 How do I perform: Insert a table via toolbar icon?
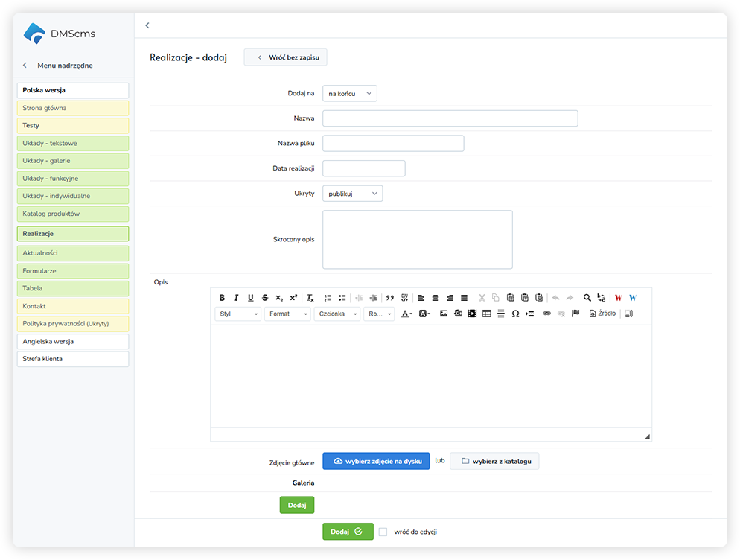487,314
